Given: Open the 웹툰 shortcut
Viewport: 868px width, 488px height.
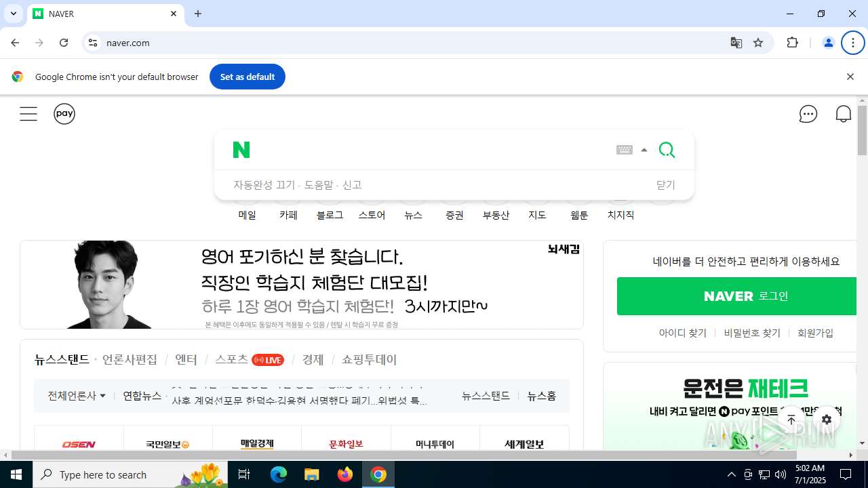Looking at the screenshot, I should point(579,215).
